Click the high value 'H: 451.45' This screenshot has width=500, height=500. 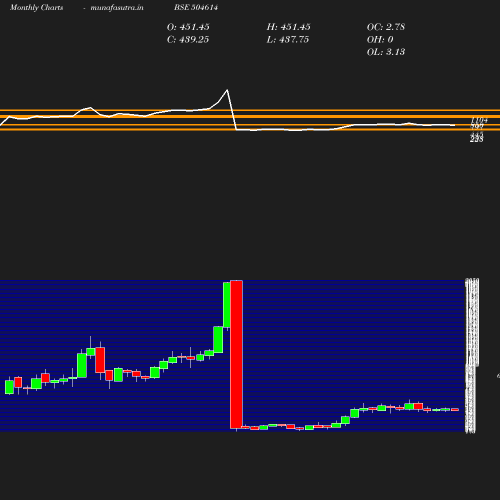pyautogui.click(x=288, y=27)
